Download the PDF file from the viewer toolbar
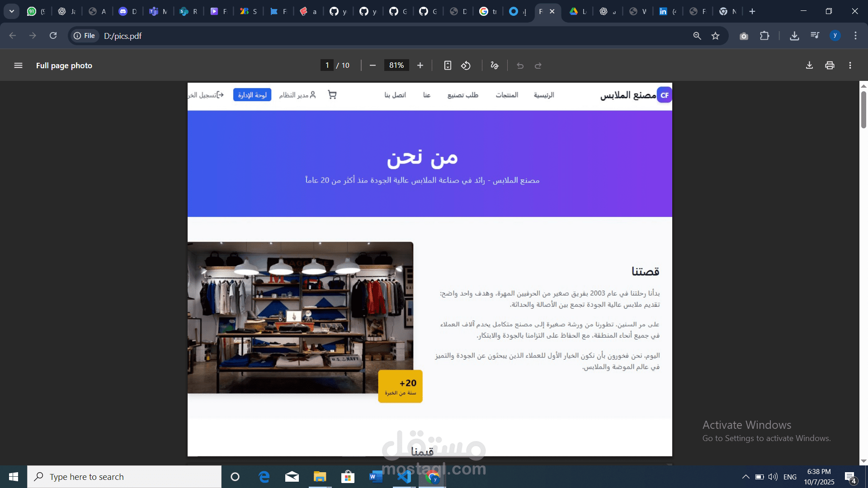Image resolution: width=868 pixels, height=488 pixels. 809,65
